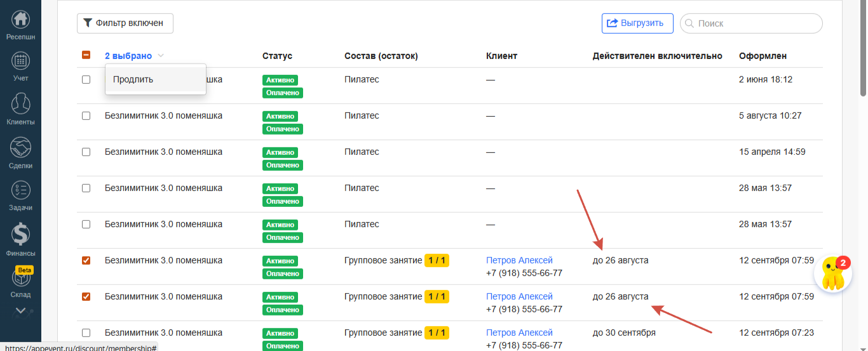The height and width of the screenshot is (351, 868).
Task: Expand more sidebar items with chevron
Action: pos(20,311)
